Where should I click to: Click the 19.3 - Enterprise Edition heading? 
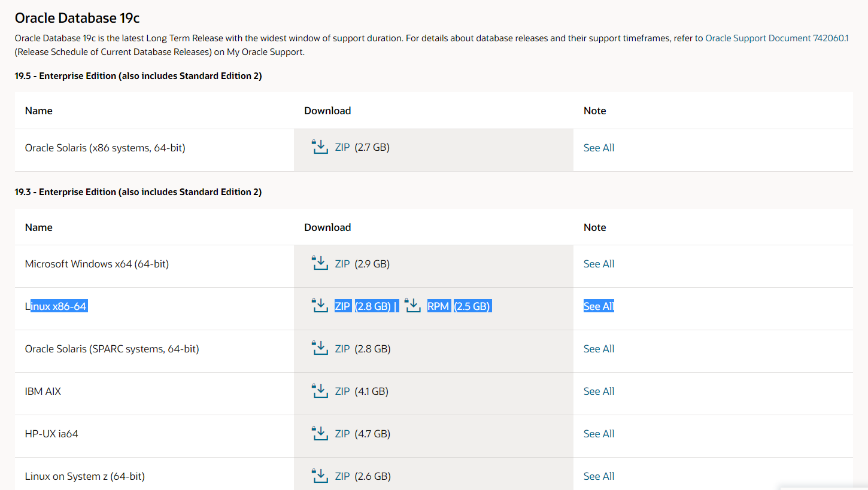(138, 191)
